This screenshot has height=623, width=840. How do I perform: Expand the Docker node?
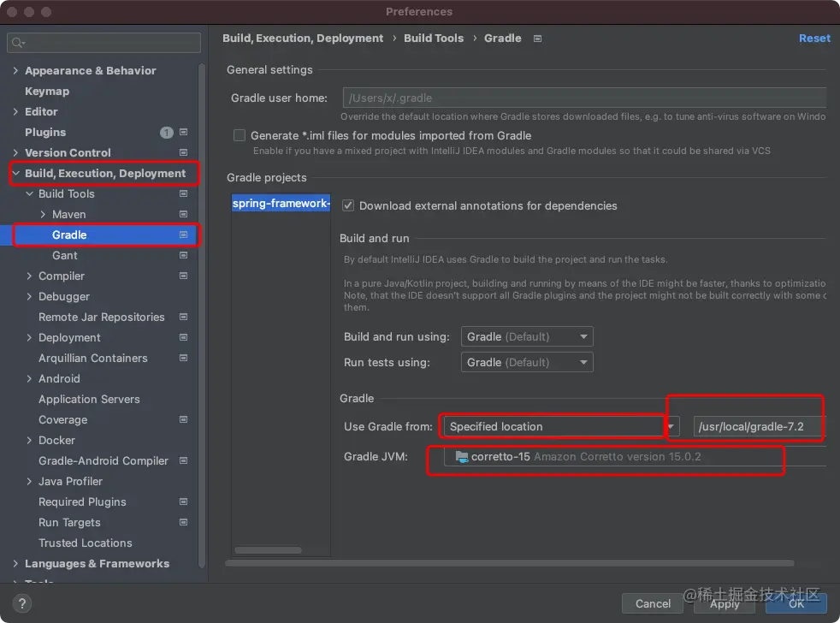pos(29,440)
